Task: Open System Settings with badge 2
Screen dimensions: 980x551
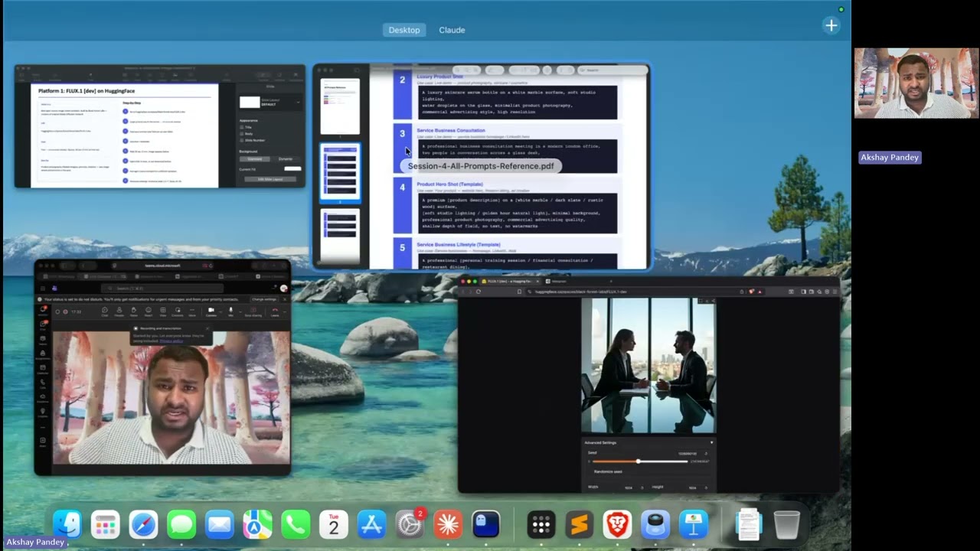Action: (x=410, y=524)
